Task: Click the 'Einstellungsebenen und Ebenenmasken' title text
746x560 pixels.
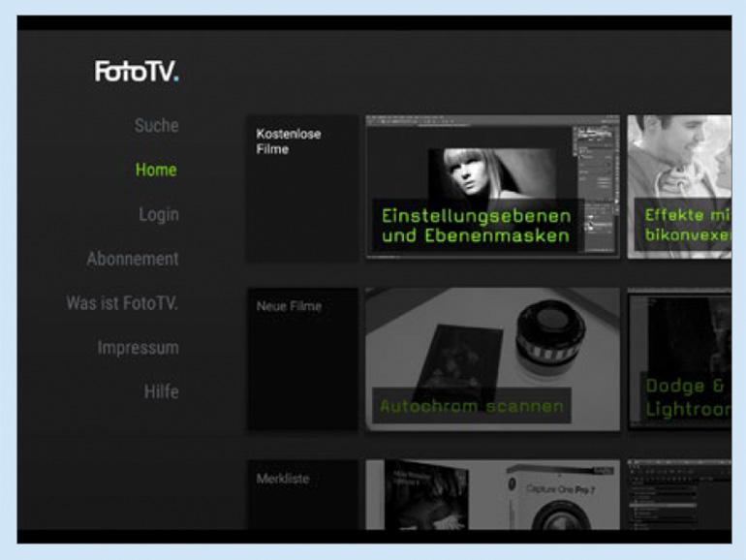Action: (477, 226)
